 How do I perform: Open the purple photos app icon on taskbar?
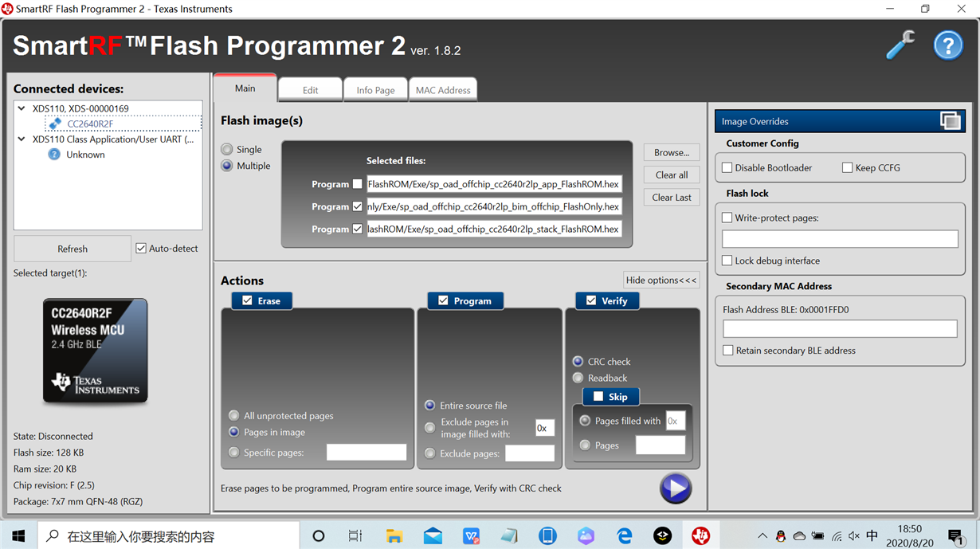(x=586, y=536)
